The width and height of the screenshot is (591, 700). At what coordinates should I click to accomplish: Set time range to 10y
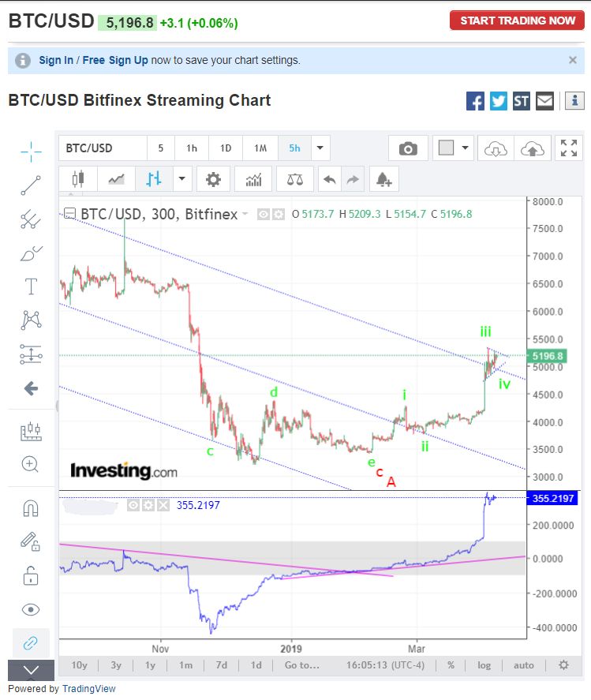coord(79,665)
